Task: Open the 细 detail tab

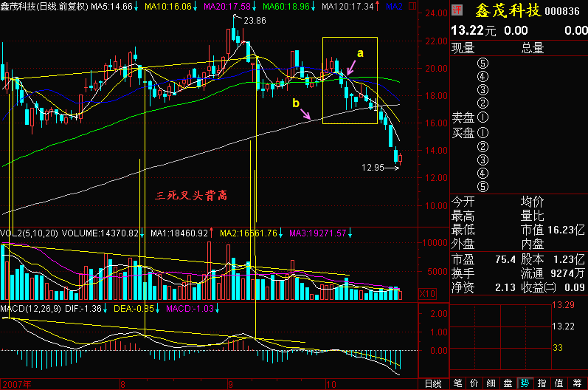Action: [491, 383]
